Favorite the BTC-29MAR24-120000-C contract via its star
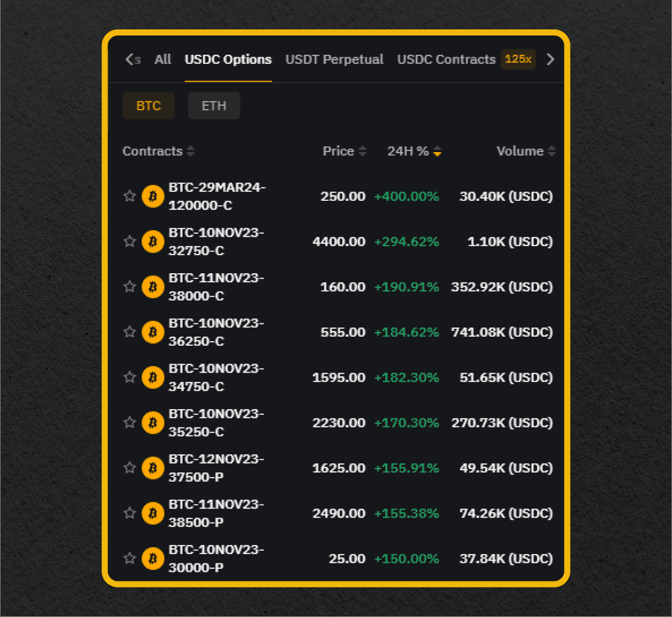The image size is (672, 617). [x=129, y=196]
